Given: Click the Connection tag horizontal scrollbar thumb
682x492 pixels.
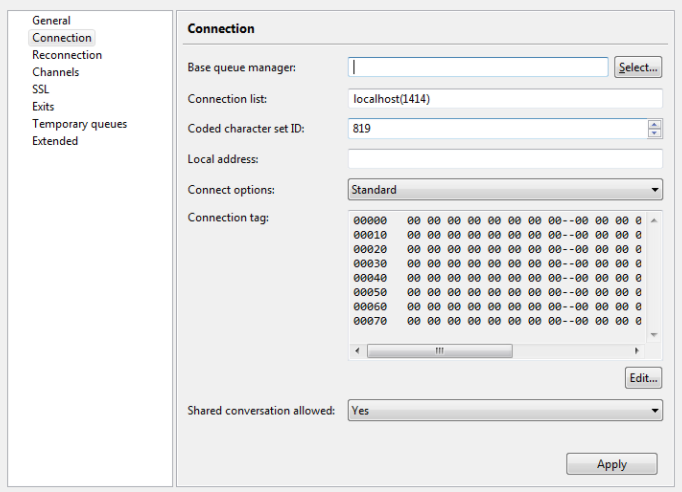Looking at the screenshot, I should [x=440, y=351].
